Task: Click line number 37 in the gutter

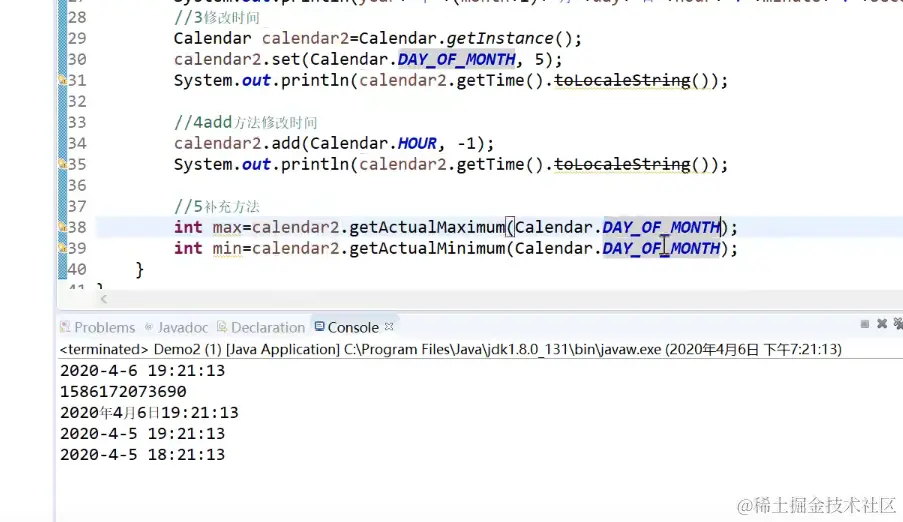Action: click(77, 206)
